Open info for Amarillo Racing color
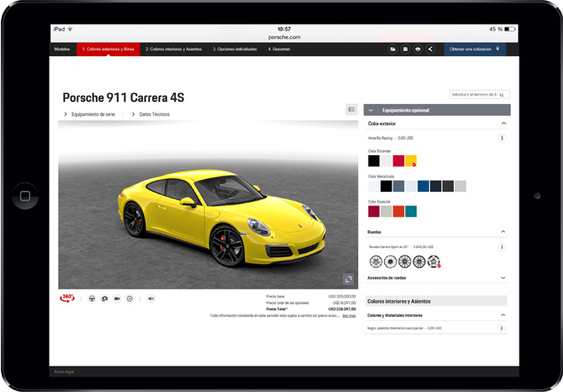The width and height of the screenshot is (563, 392). (502, 138)
